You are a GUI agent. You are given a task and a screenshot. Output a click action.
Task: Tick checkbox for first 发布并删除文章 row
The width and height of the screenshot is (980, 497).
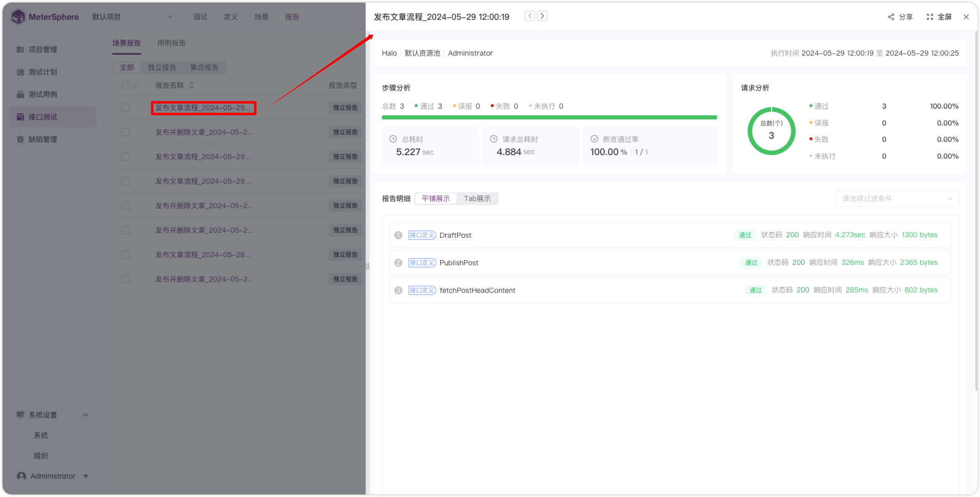pos(126,132)
